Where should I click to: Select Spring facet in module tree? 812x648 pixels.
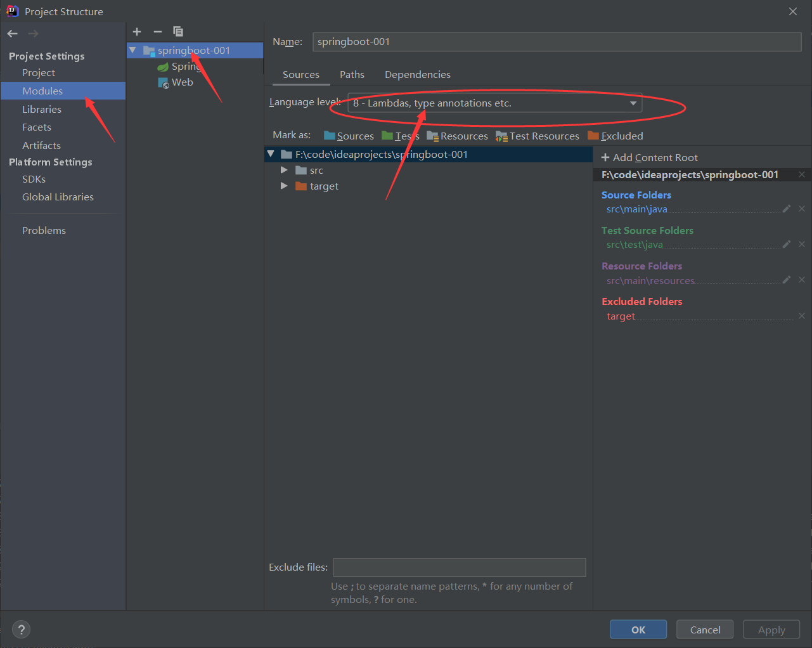tap(180, 67)
